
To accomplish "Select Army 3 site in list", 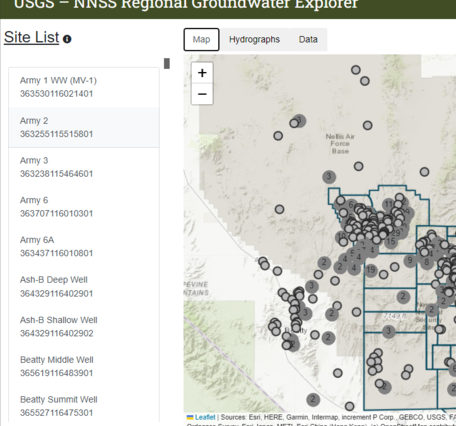I will [84, 167].
